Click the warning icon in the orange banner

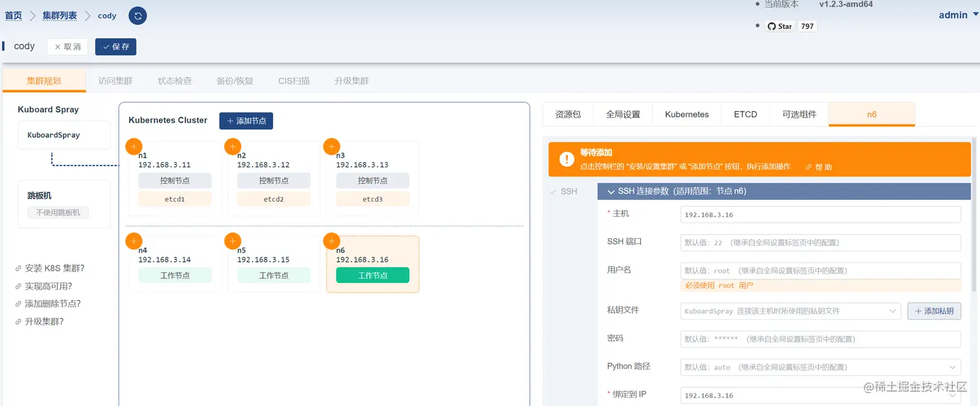(567, 159)
